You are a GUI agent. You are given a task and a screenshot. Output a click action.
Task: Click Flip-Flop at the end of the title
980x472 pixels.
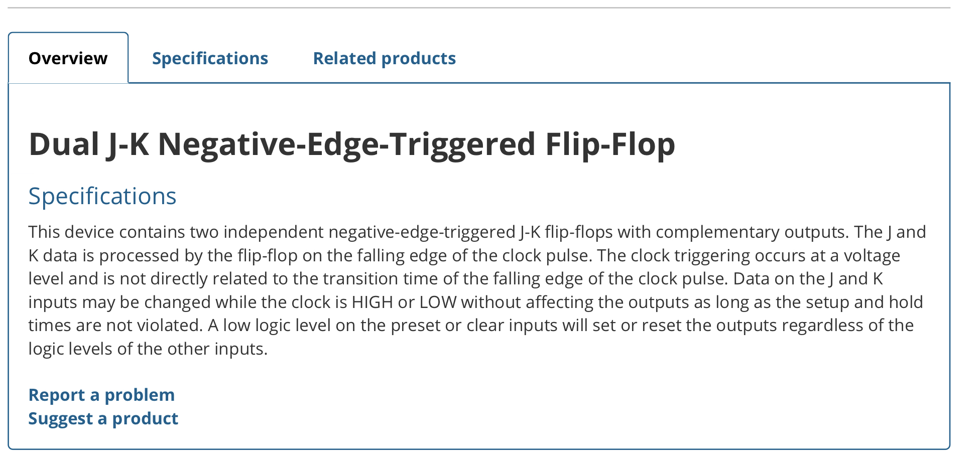(x=610, y=144)
